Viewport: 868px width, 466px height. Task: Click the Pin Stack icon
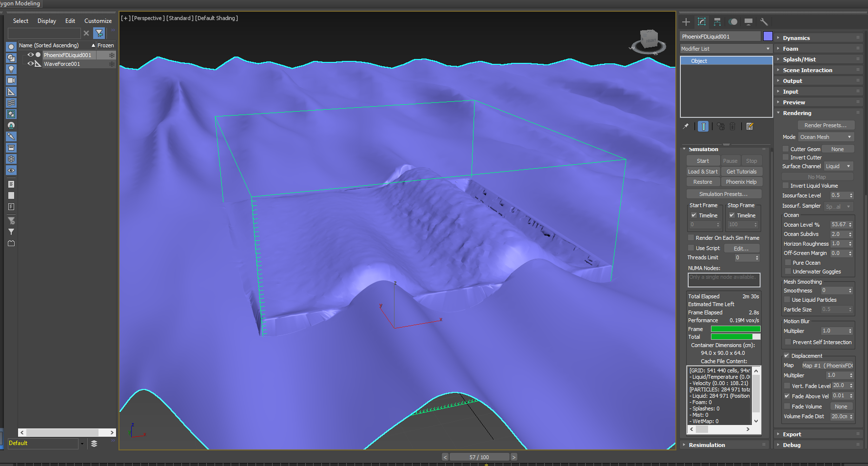point(686,126)
